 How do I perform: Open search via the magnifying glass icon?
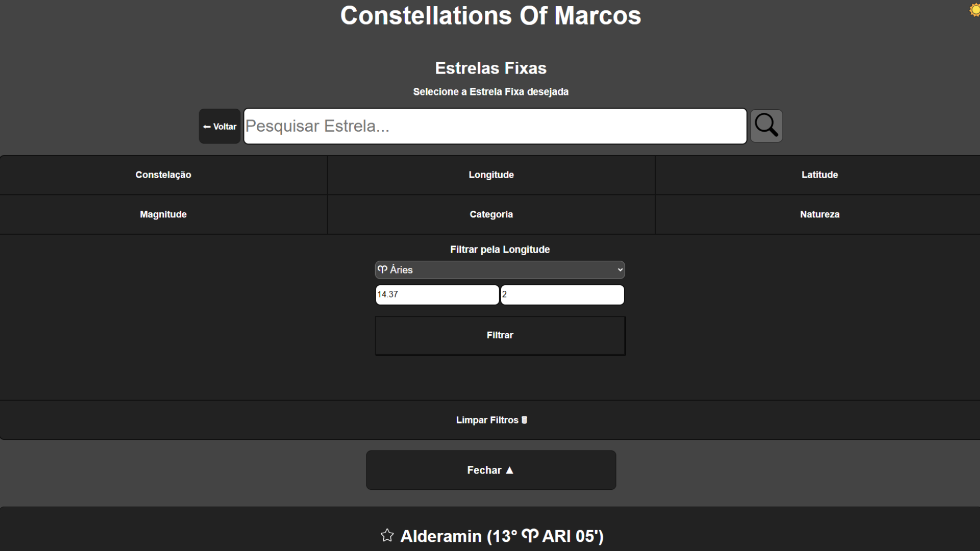point(766,126)
